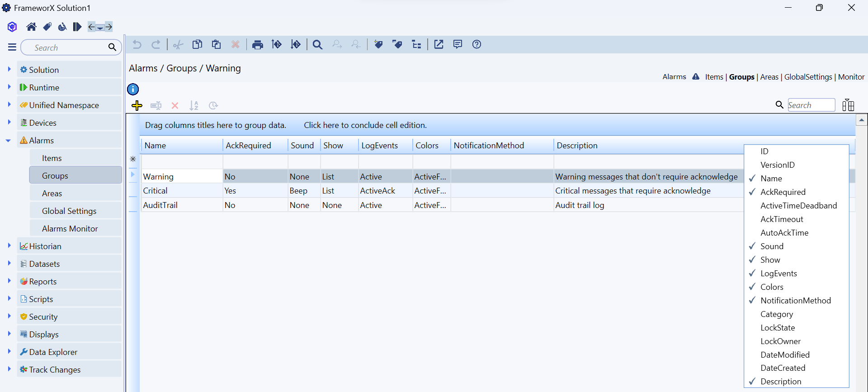
Task: Collapse the Alarms tree node
Action: click(x=9, y=141)
